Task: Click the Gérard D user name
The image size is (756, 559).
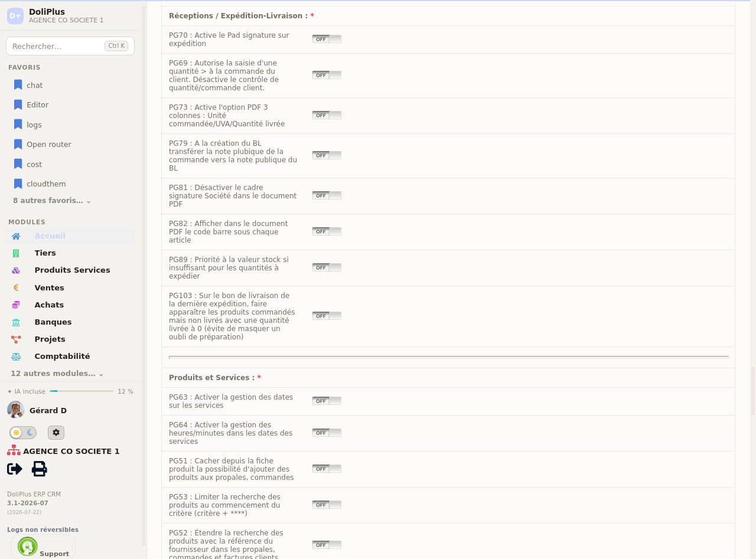Action: (x=48, y=411)
